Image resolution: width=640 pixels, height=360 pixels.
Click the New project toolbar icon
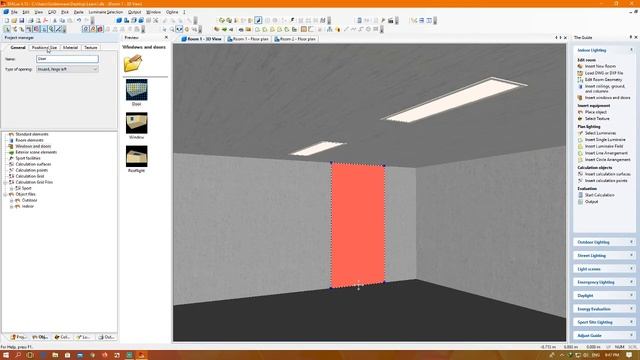coord(7,20)
